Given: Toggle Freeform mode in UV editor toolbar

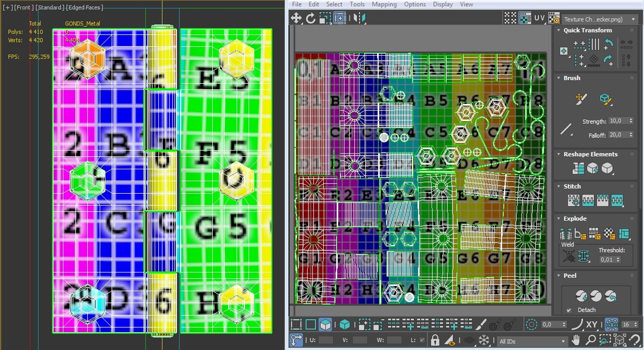Looking at the screenshot, I should coord(340,18).
